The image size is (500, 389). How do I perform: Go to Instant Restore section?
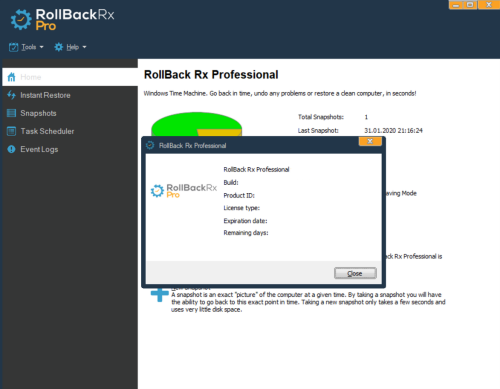[x=70, y=95]
